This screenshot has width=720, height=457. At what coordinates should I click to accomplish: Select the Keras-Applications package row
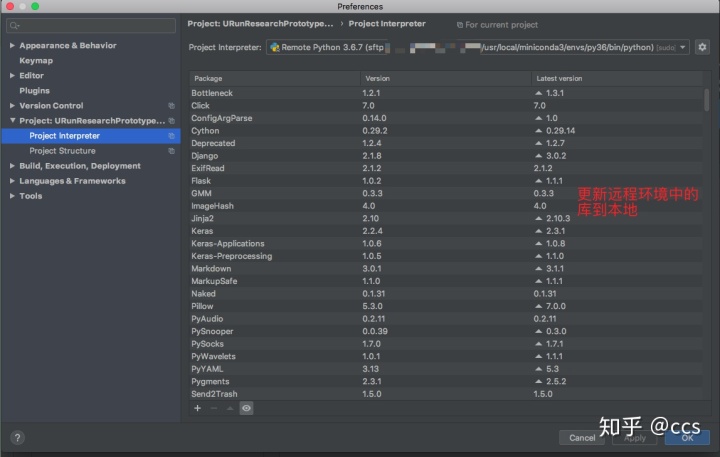click(x=446, y=243)
